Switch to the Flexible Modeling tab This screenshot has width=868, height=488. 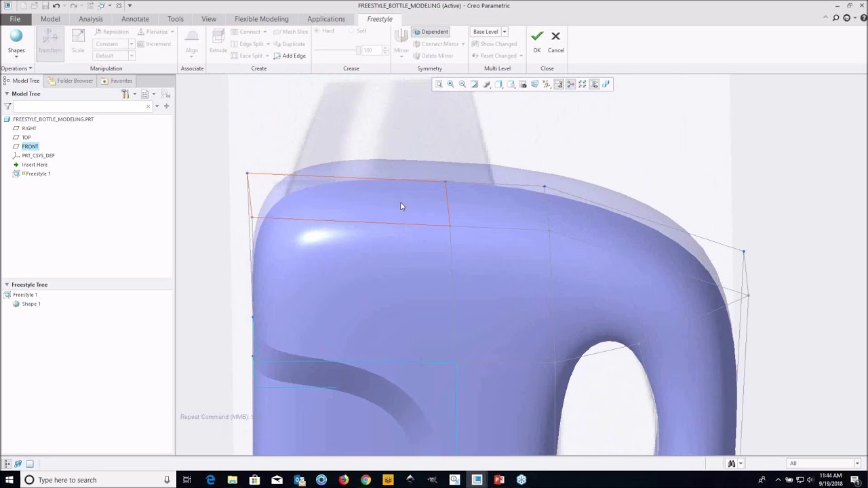[x=261, y=19]
